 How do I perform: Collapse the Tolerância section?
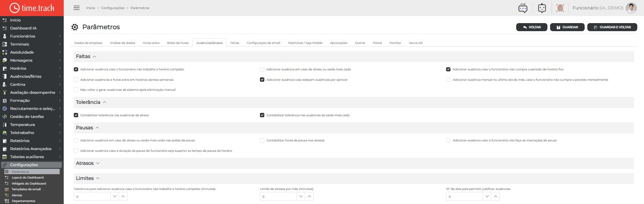click(x=104, y=102)
